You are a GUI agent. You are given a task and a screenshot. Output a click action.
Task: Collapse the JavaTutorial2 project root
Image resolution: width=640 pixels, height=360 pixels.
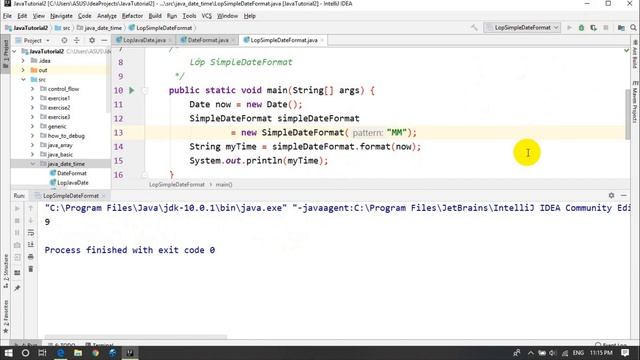click(x=15, y=51)
